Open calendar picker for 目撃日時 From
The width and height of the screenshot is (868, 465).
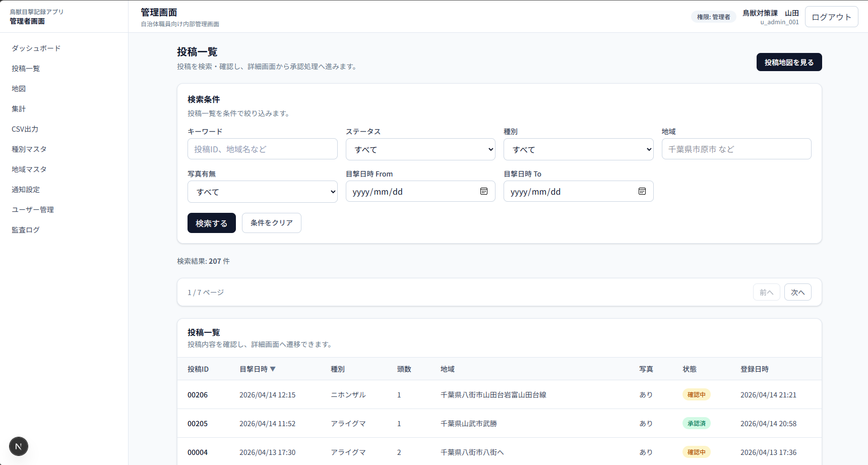coord(483,192)
